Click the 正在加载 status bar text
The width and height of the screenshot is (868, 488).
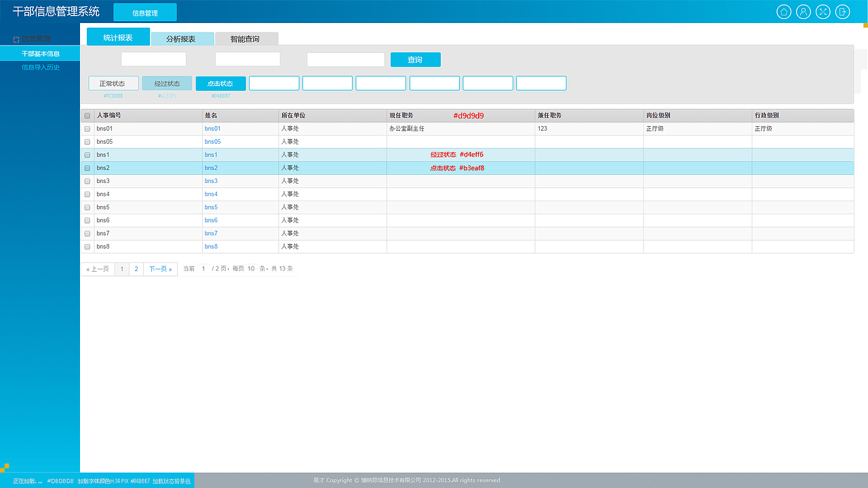pyautogui.click(x=27, y=481)
